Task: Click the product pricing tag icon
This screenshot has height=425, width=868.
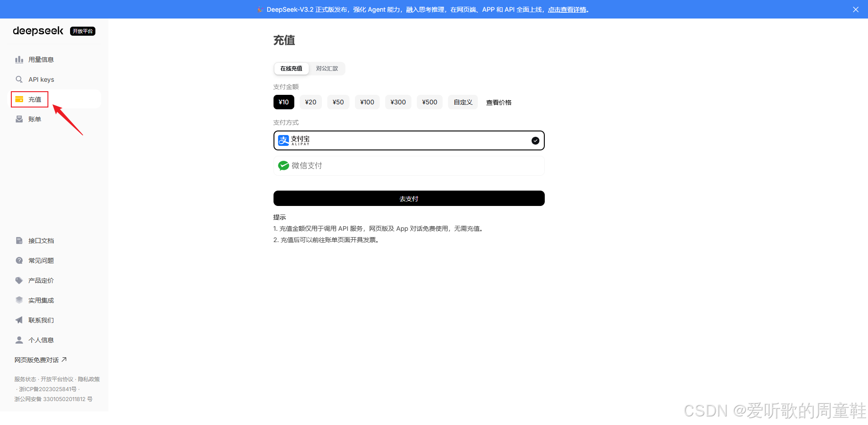Action: pyautogui.click(x=19, y=280)
